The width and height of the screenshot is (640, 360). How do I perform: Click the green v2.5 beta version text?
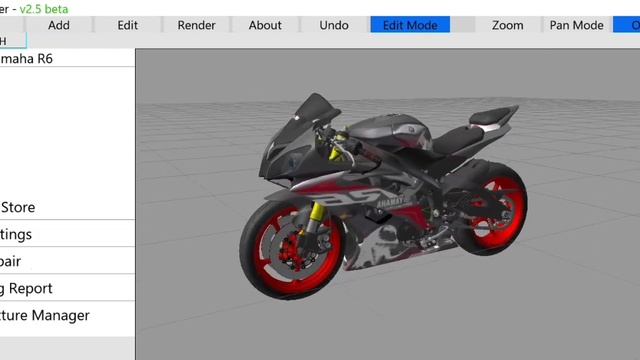44,9
